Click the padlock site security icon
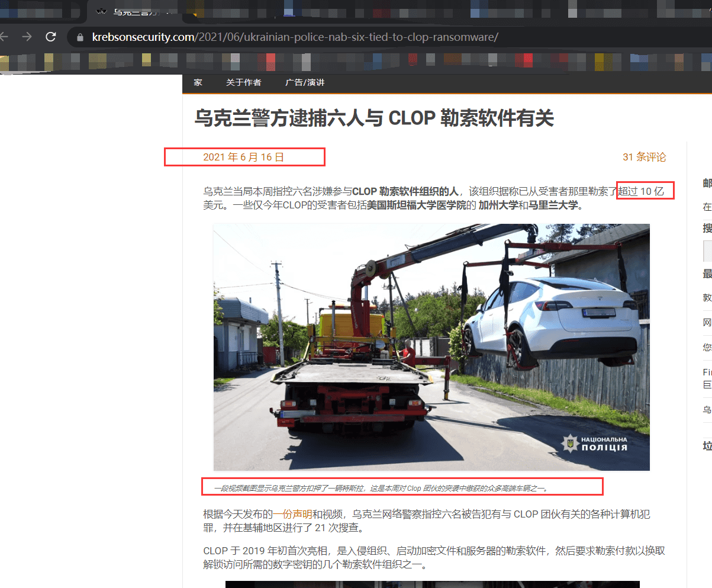This screenshot has height=588, width=712. [x=80, y=37]
